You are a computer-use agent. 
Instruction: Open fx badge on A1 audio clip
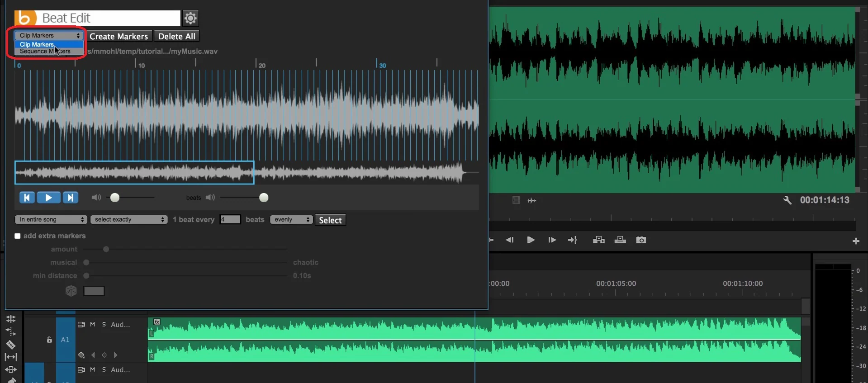pos(157,322)
